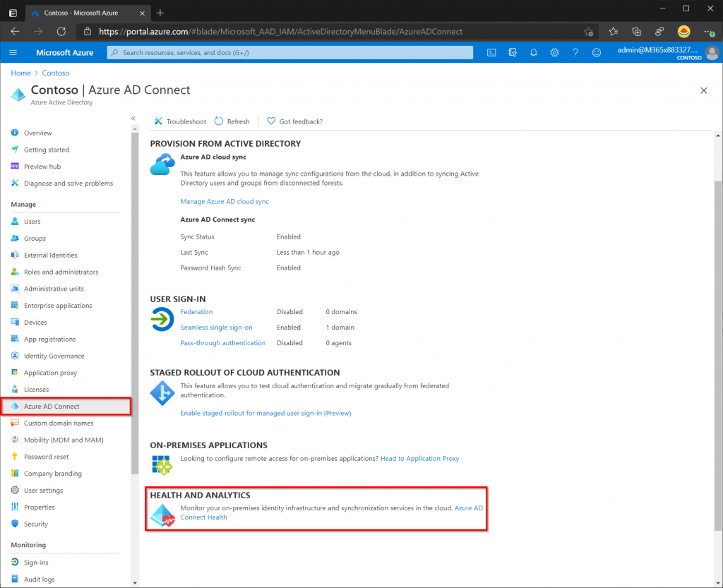Image resolution: width=723 pixels, height=588 pixels.
Task: Open Seamless single sign-on link
Action: point(216,328)
